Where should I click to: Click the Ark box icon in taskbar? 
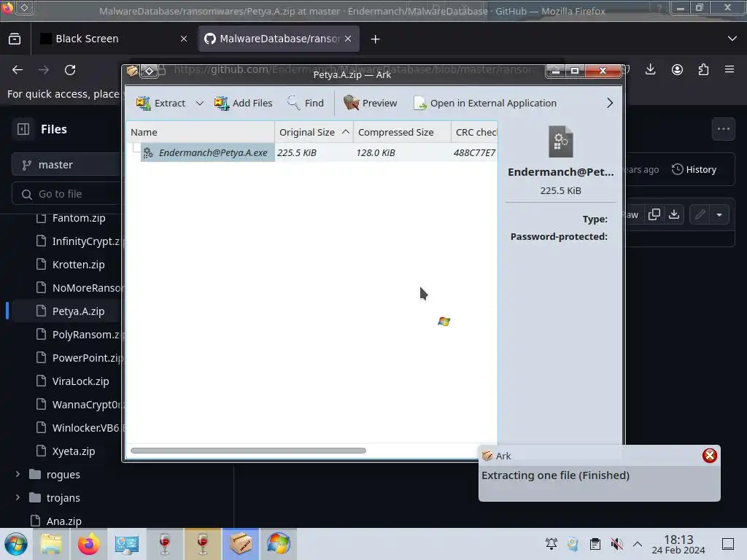coord(241,544)
